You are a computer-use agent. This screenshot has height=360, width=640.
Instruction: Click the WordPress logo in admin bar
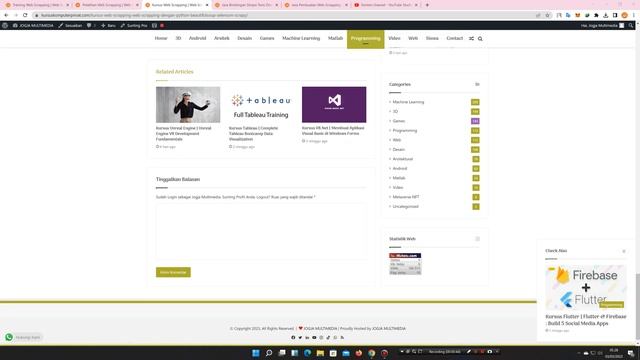(x=5, y=25)
